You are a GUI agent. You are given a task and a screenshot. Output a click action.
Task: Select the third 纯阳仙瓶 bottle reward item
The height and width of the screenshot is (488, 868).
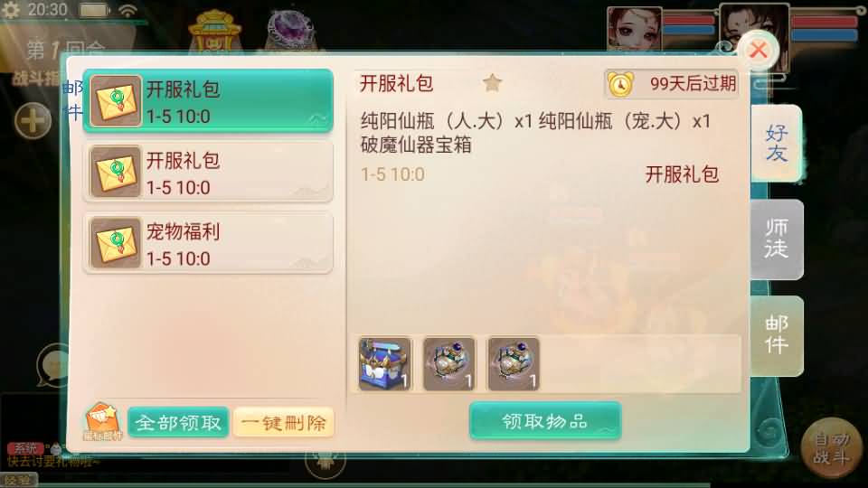pyautogui.click(x=514, y=363)
